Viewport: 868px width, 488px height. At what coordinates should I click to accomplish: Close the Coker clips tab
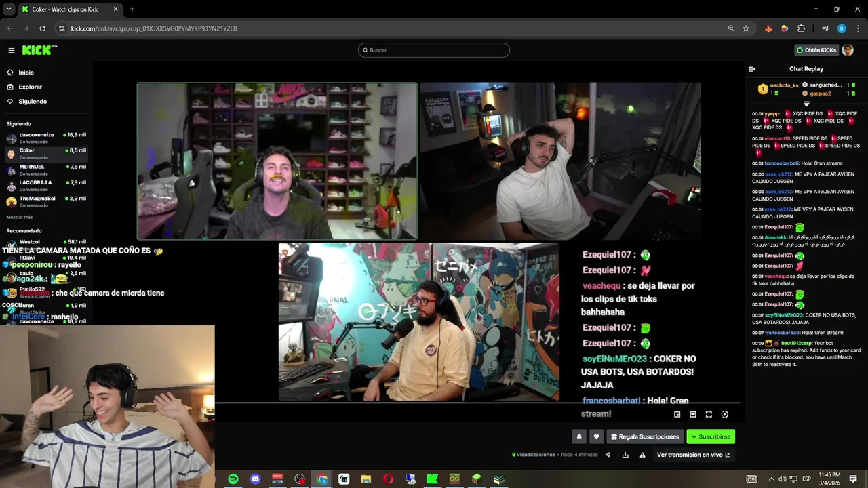click(115, 9)
